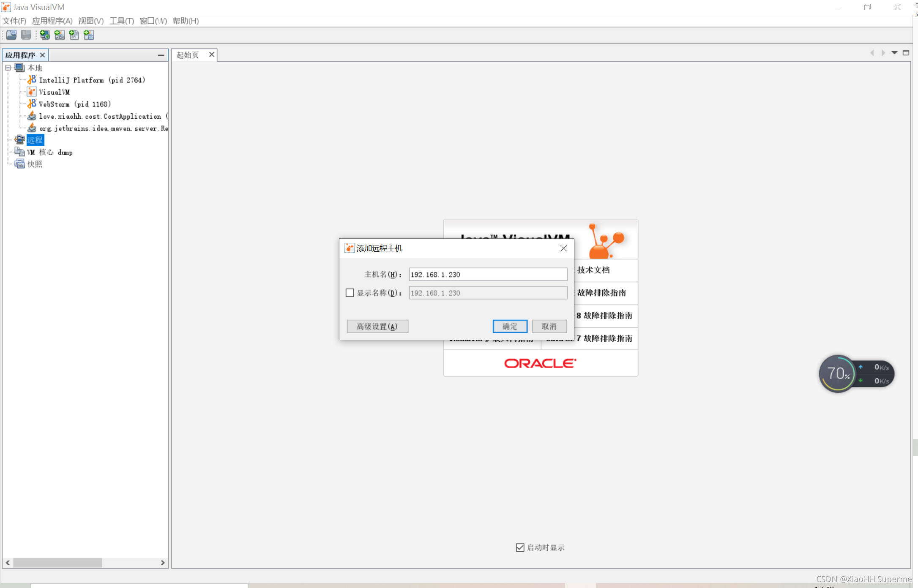The height and width of the screenshot is (588, 918).
Task: Open the 工具 menu
Action: (x=121, y=21)
